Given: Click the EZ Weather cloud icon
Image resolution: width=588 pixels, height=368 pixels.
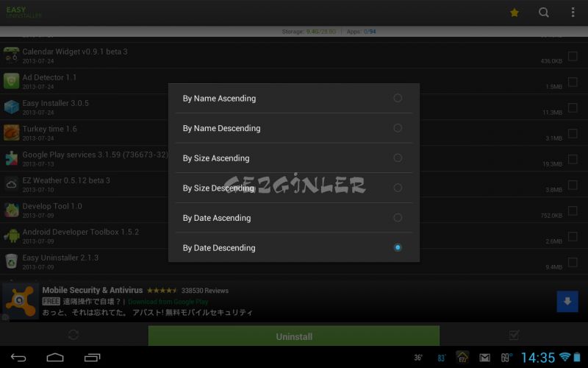Looking at the screenshot, I should [11, 184].
